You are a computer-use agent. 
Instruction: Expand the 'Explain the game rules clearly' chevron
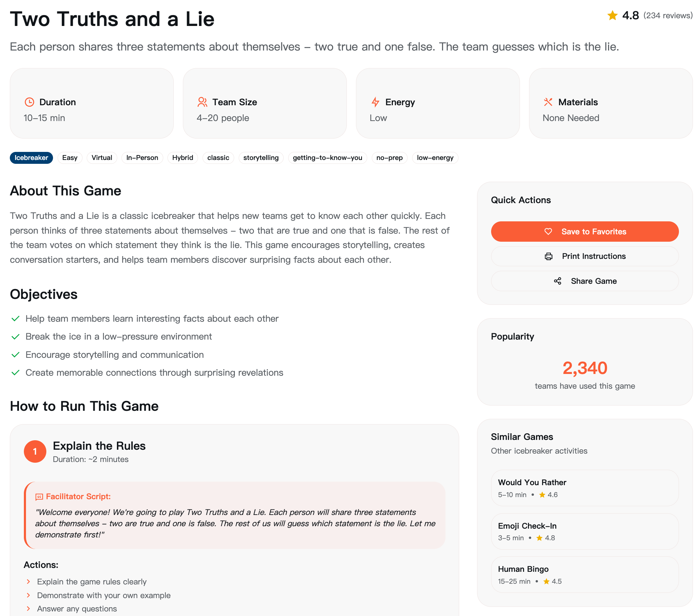coord(28,582)
